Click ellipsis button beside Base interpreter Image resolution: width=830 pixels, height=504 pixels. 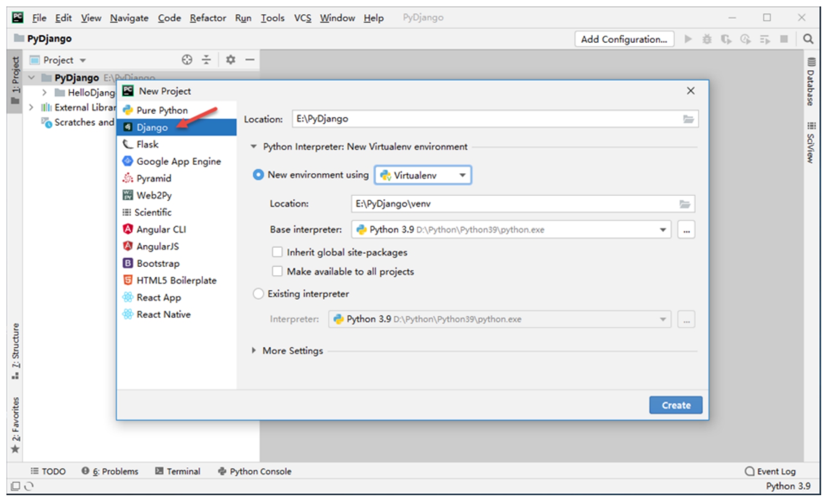pos(686,230)
